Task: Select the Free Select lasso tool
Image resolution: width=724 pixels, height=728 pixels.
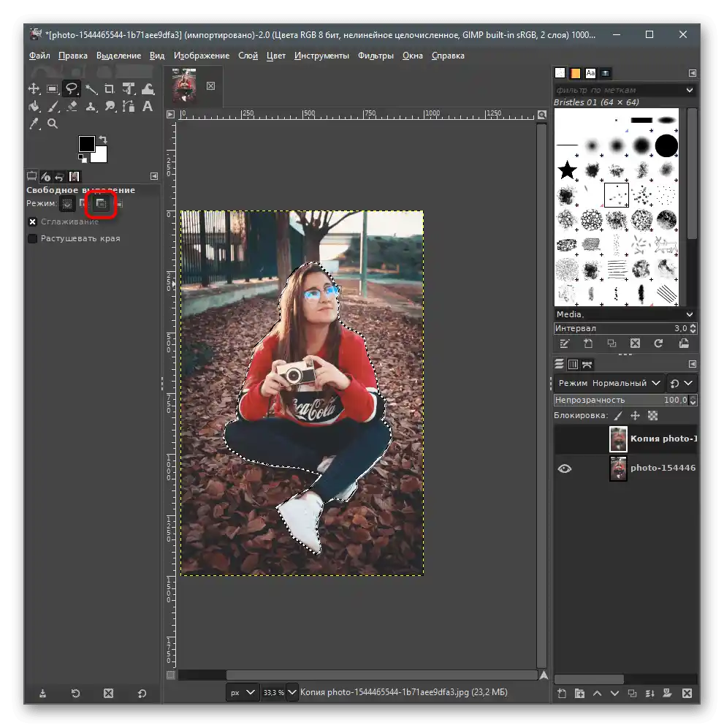Action: 72,88
